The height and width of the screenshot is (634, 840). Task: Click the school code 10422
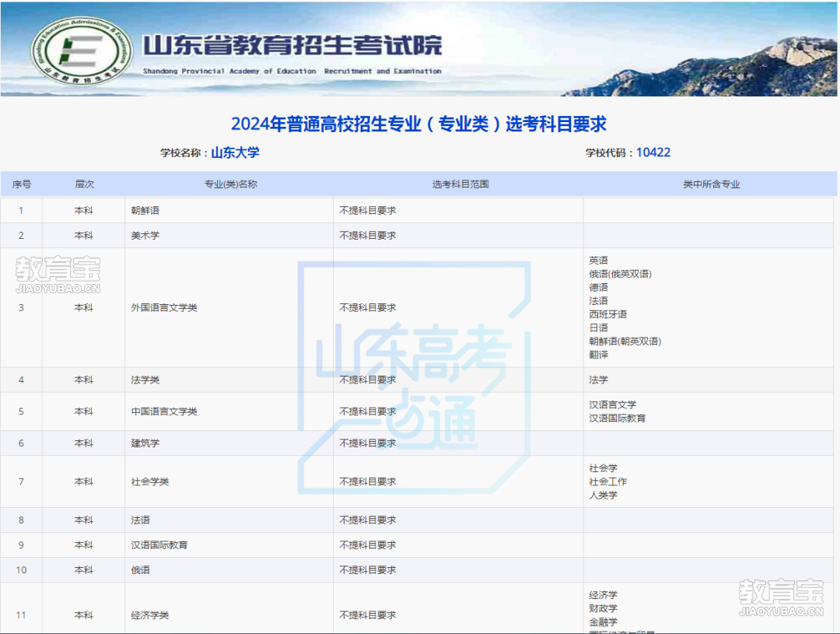coord(653,152)
